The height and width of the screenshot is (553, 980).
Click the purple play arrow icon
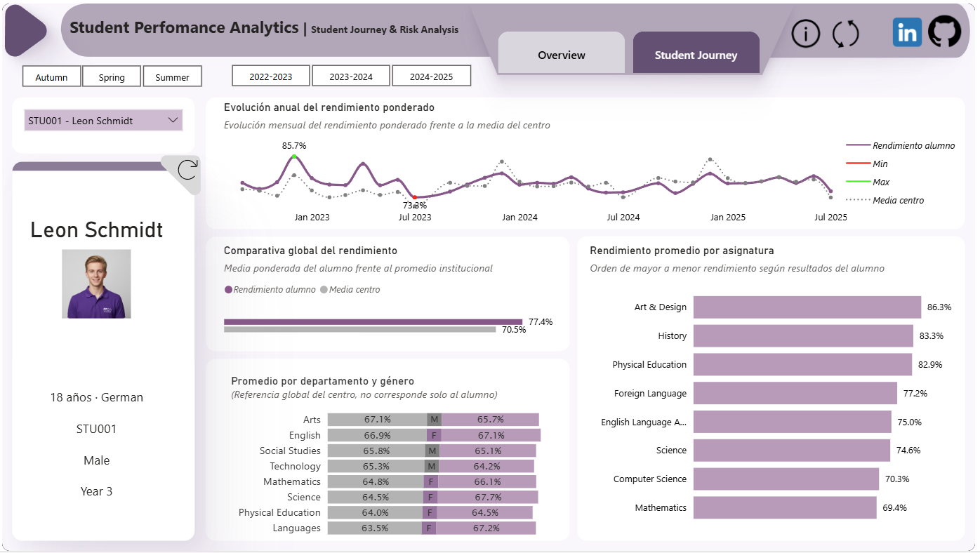click(x=25, y=30)
